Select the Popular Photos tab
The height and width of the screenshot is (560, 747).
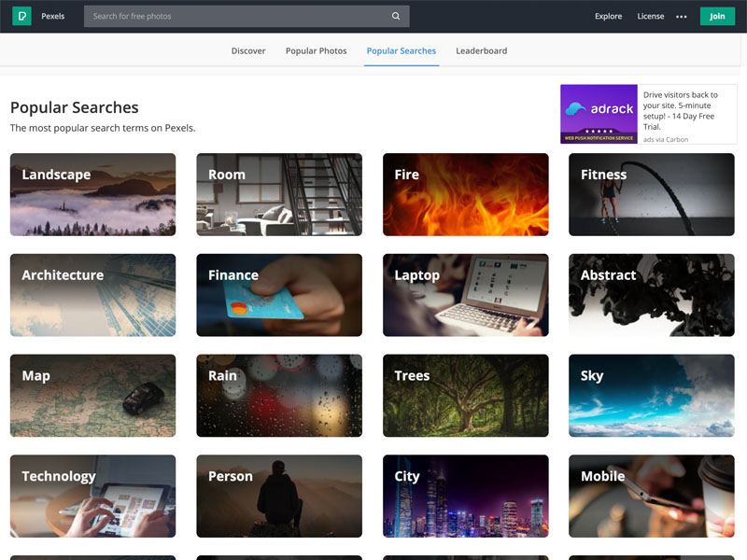[316, 51]
